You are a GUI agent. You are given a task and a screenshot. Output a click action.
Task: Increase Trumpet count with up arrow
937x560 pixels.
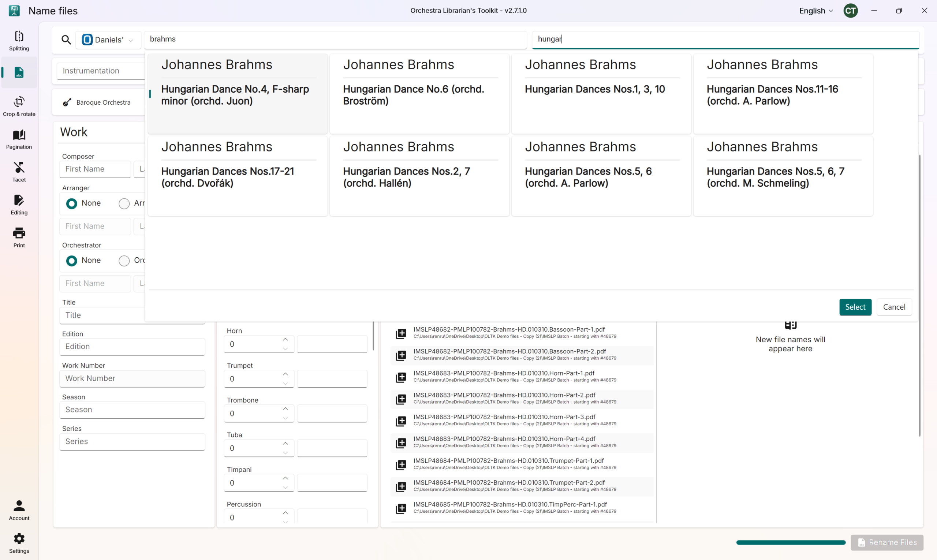285,374
